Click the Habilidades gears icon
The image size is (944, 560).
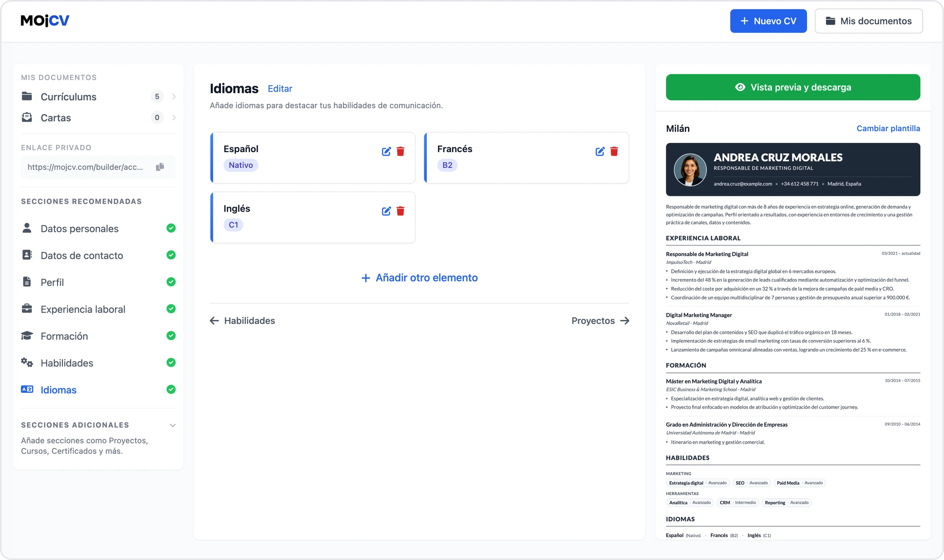point(27,363)
